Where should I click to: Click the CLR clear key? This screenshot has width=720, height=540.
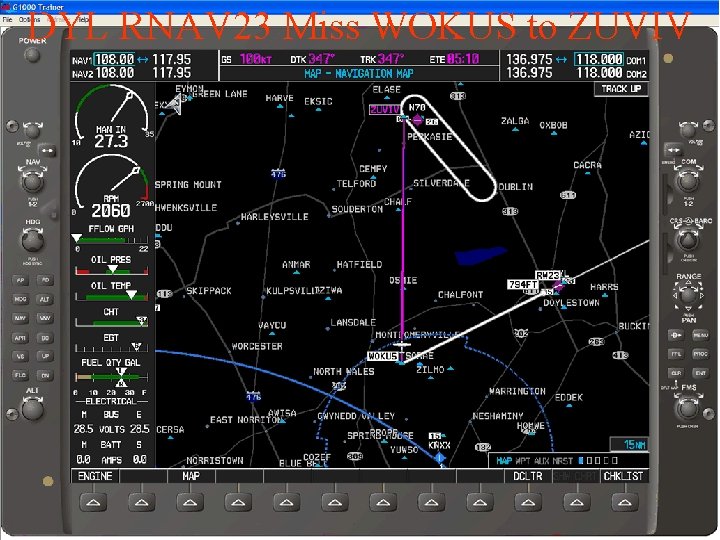click(676, 373)
